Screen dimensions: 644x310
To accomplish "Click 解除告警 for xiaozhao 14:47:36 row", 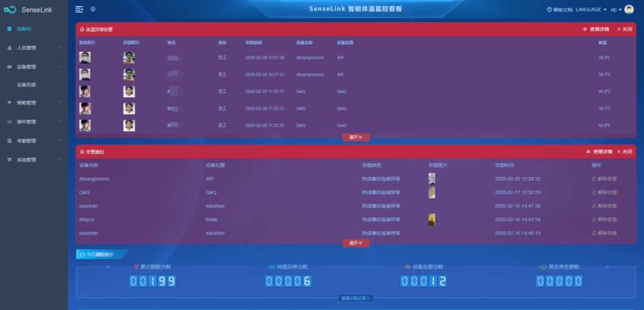I will [604, 206].
